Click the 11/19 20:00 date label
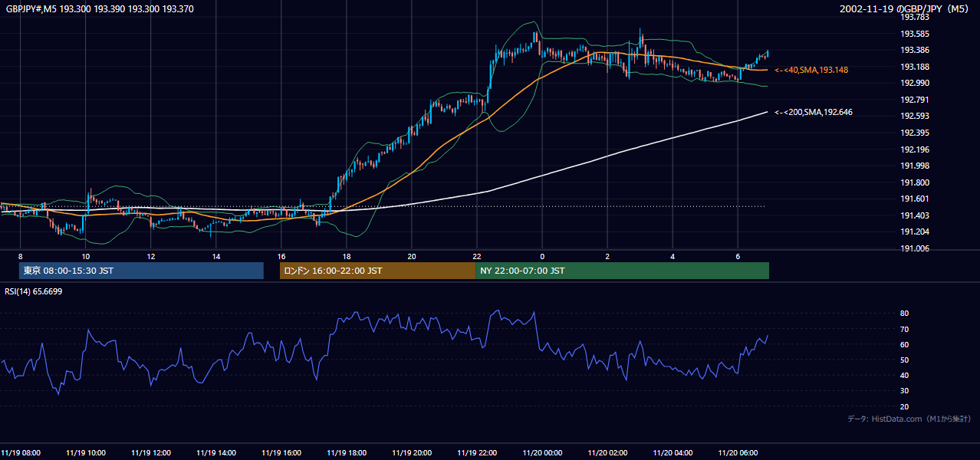The image size is (980, 460). point(412,452)
